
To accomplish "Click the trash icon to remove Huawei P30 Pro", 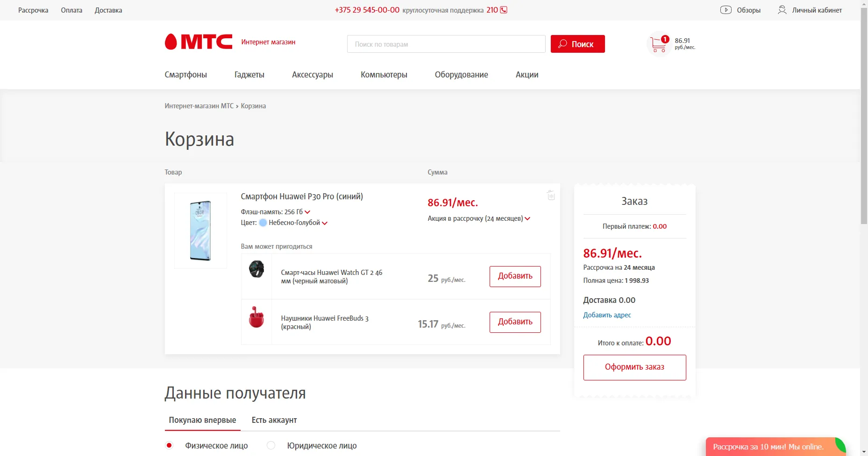I will coord(551,195).
